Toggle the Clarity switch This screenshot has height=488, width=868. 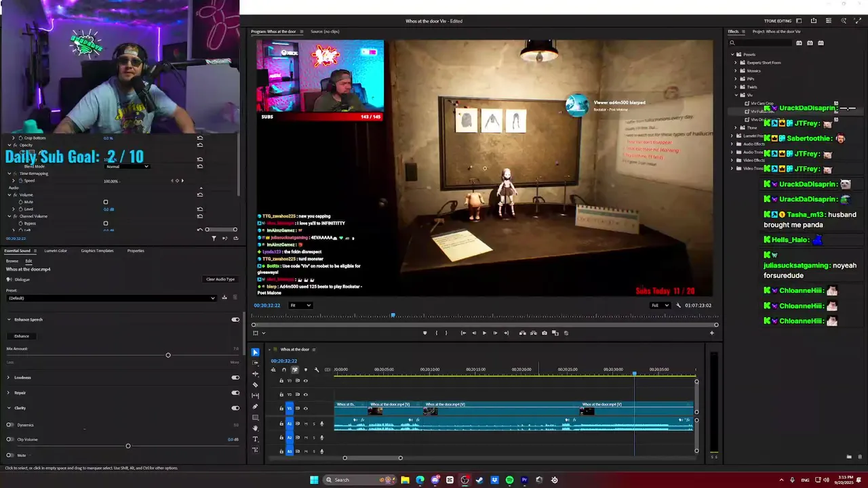click(235, 408)
